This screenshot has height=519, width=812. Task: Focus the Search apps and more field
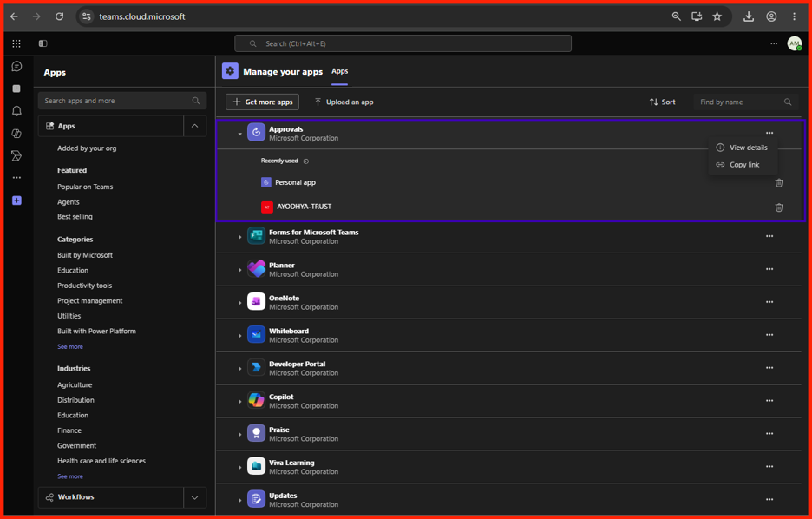click(122, 101)
